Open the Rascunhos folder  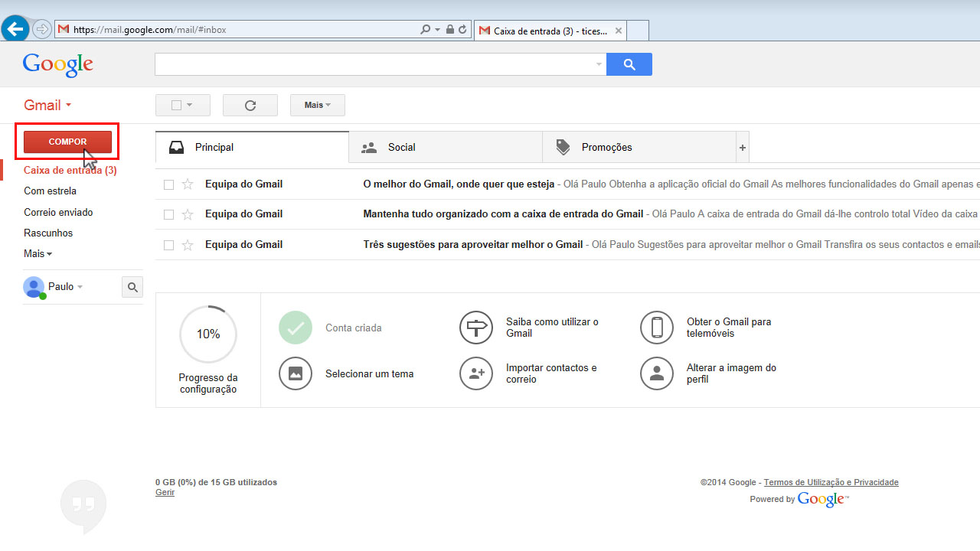(48, 233)
